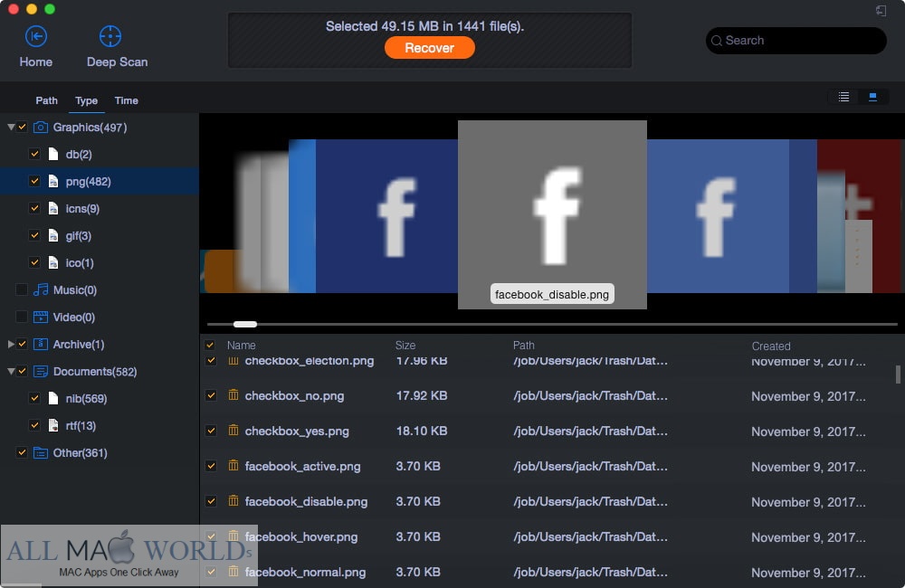Sort files by the Size column
The image size is (905, 588).
(405, 345)
